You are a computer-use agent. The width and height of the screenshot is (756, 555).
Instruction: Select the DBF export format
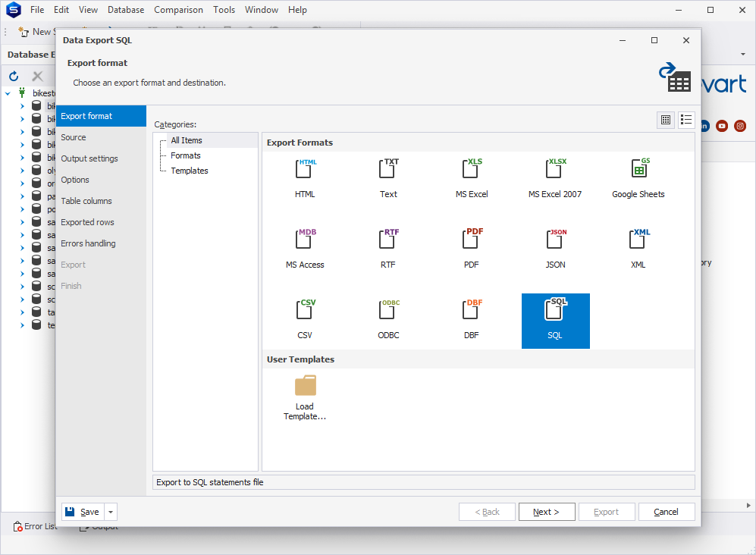[472, 319]
